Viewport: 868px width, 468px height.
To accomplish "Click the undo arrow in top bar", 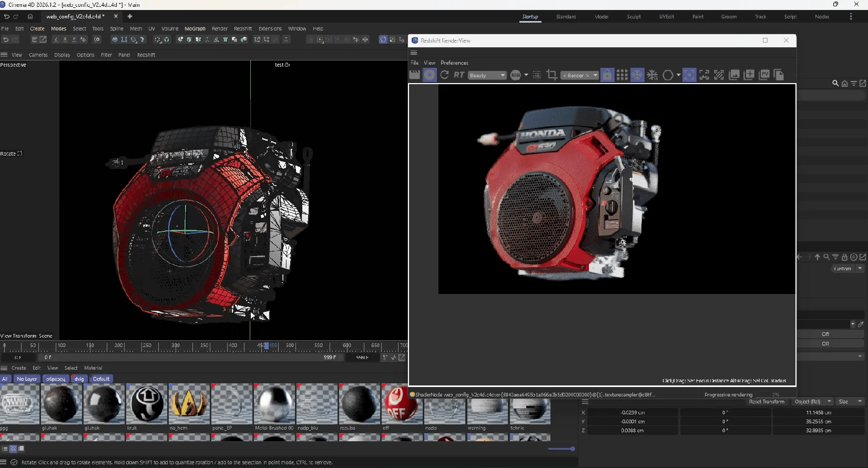I will point(6,16).
